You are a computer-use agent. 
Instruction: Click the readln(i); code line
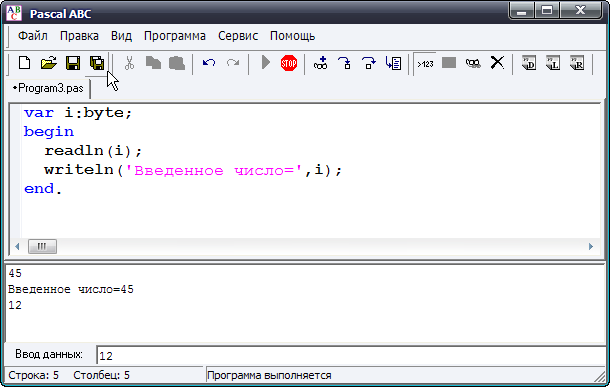click(x=93, y=151)
